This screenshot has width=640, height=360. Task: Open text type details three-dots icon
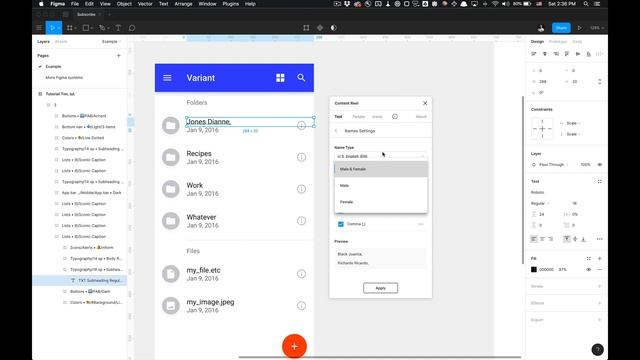click(599, 239)
